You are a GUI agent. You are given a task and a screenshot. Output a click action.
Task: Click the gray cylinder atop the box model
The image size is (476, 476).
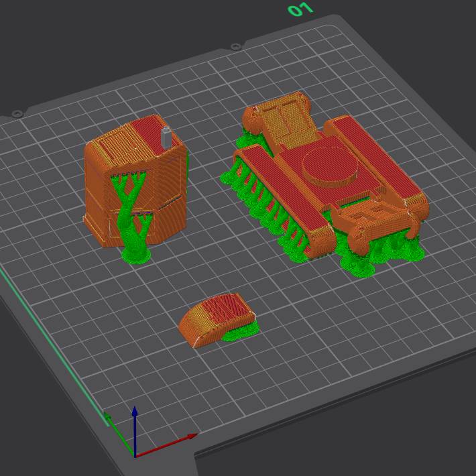point(166,137)
